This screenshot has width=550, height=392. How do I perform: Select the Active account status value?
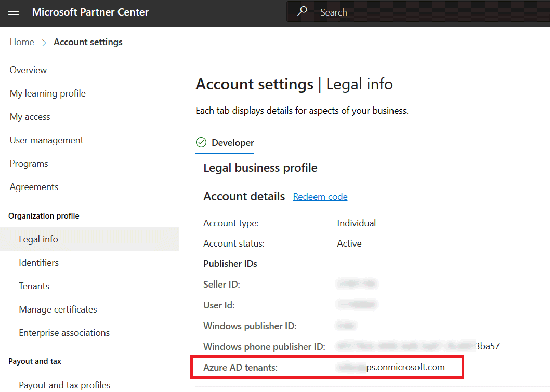(349, 244)
